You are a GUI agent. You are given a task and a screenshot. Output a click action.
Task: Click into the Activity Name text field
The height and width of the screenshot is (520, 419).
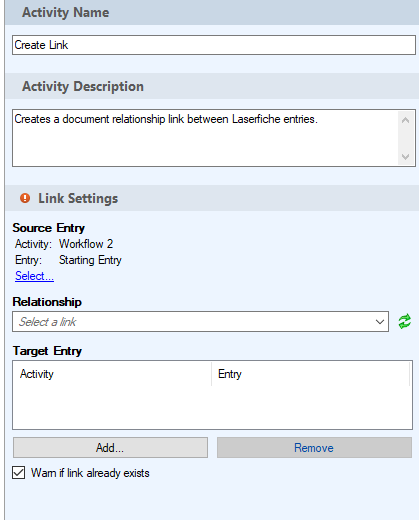tap(214, 45)
